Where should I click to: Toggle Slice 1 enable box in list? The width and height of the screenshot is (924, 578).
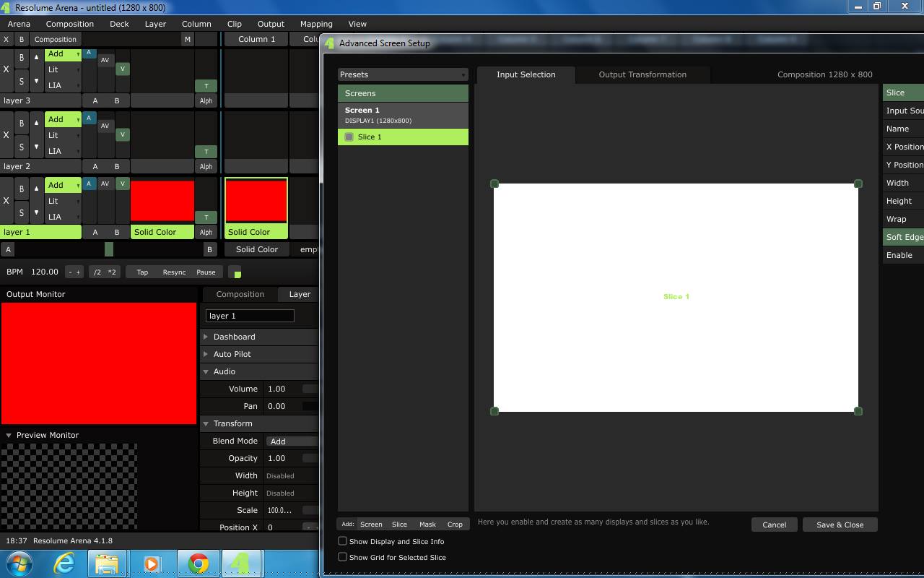pyautogui.click(x=349, y=137)
